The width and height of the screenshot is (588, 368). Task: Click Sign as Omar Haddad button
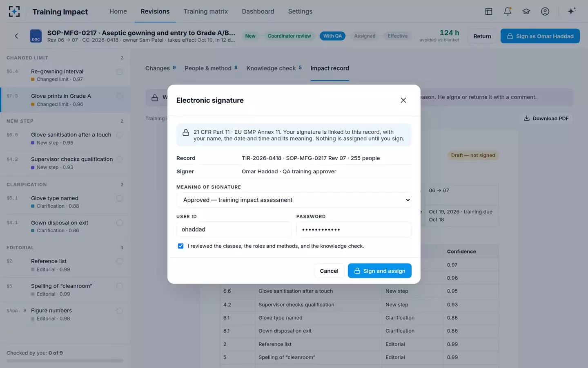coord(540,36)
